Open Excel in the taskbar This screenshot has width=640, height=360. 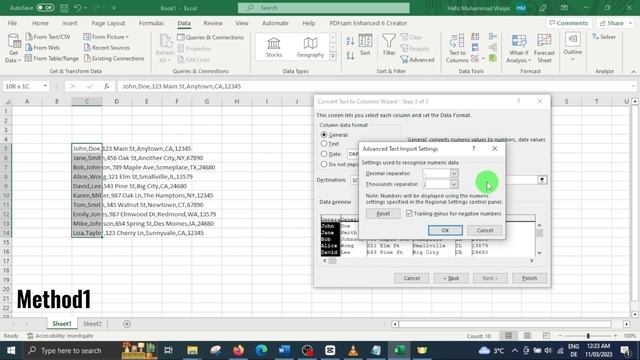pos(399,350)
